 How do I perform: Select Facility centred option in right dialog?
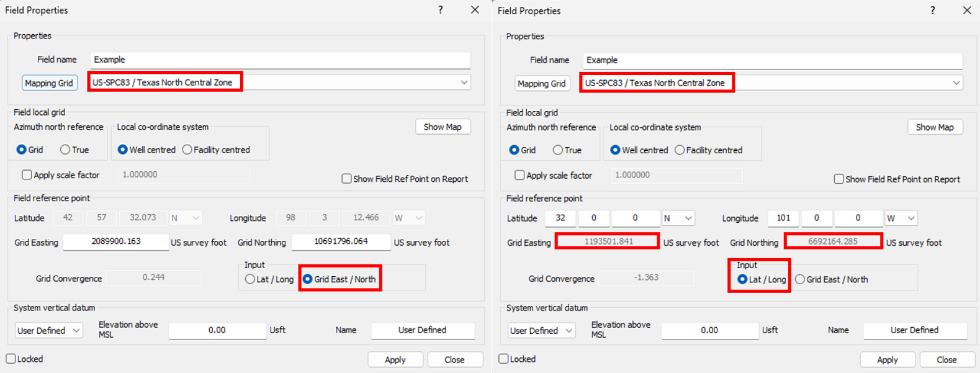click(x=680, y=150)
